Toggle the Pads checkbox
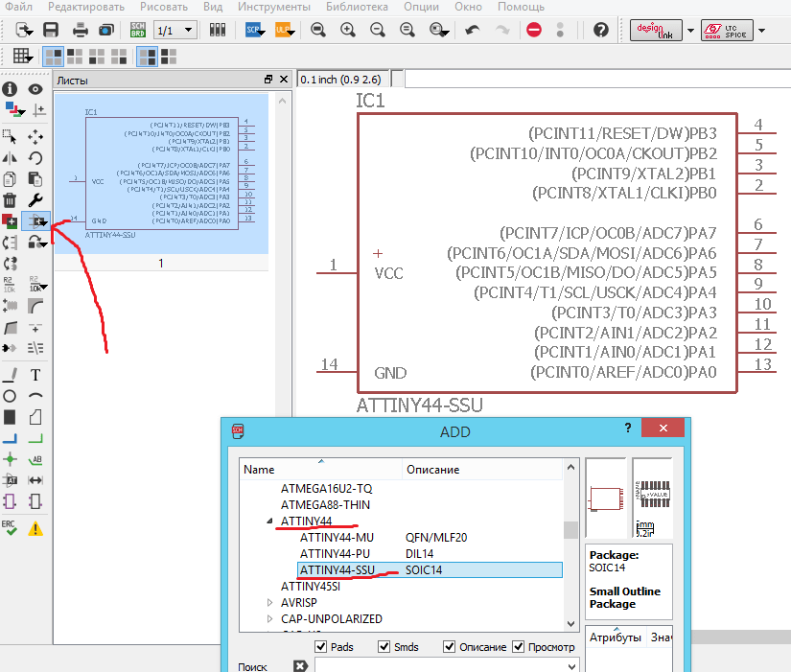791x672 pixels. point(320,646)
